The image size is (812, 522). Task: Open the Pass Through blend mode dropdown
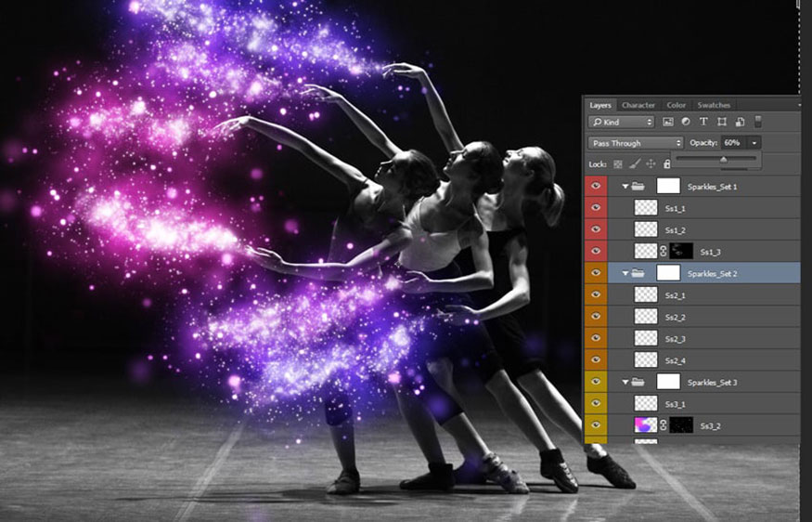click(636, 143)
